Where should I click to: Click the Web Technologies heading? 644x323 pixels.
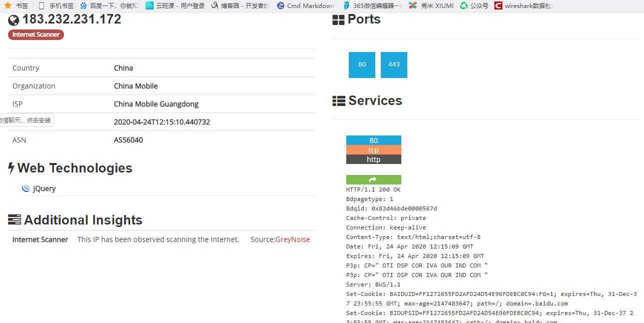(75, 168)
